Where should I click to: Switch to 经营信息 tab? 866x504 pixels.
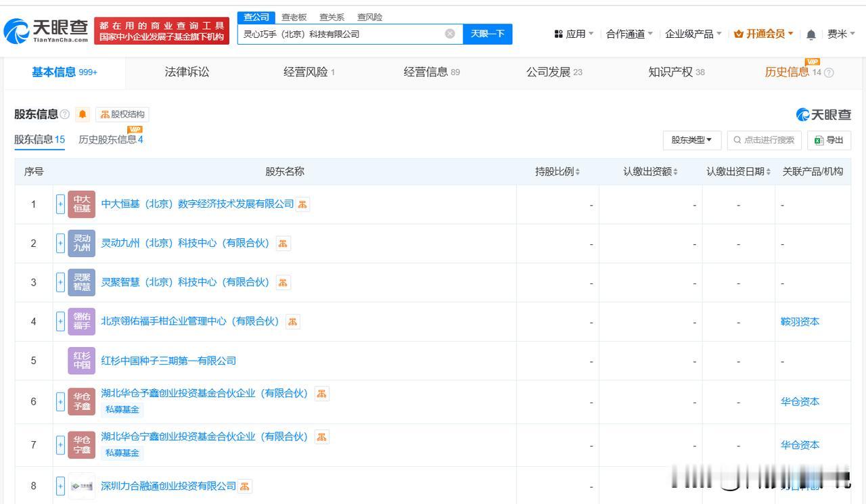[x=432, y=72]
